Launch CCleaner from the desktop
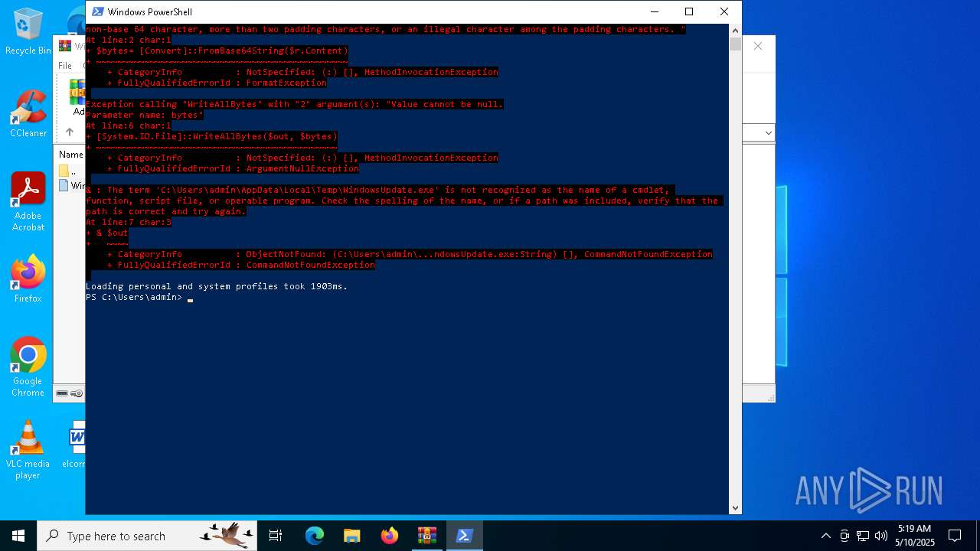The image size is (980, 551). (28, 113)
